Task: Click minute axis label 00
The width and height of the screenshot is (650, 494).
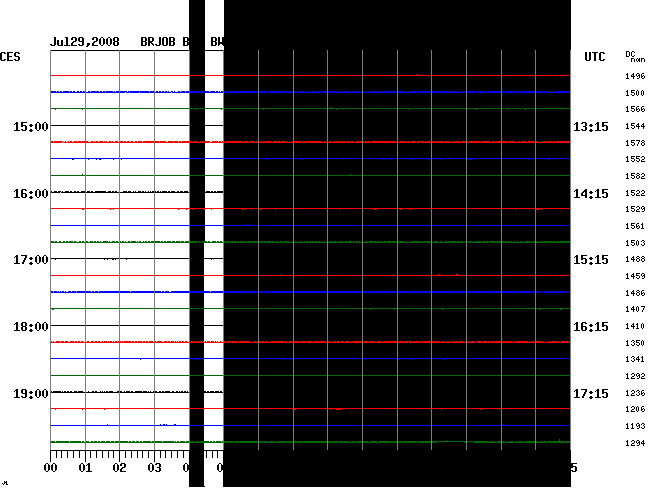Action: [x=51, y=468]
